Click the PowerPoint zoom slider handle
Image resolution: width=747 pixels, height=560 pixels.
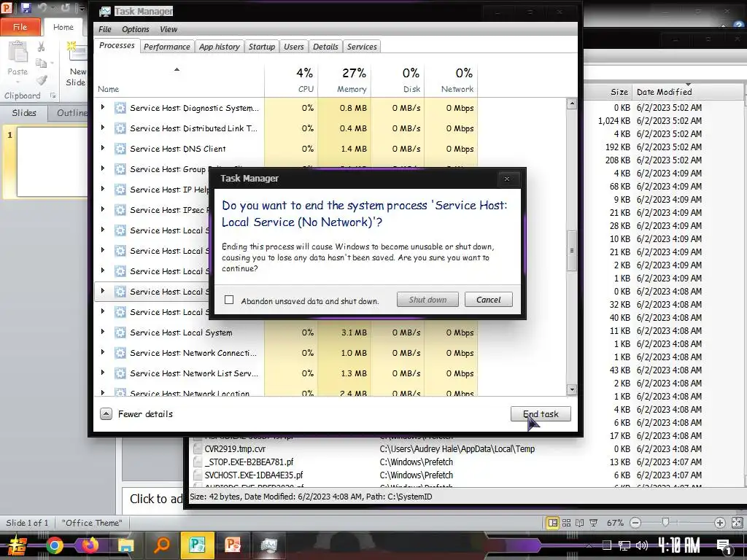click(665, 523)
